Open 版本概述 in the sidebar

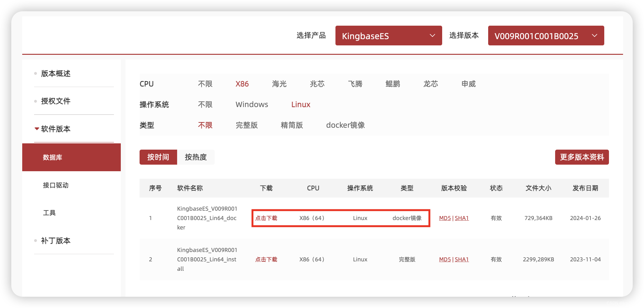55,74
